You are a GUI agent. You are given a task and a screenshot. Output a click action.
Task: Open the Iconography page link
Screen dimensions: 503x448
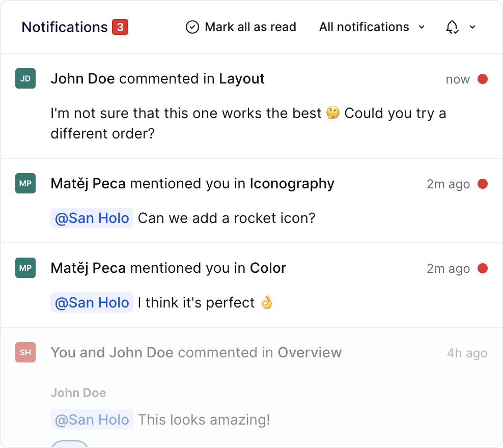(292, 184)
